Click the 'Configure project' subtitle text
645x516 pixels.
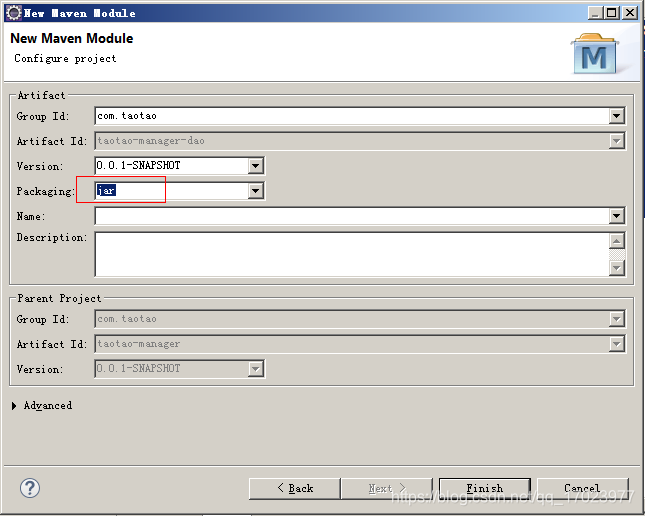65,58
